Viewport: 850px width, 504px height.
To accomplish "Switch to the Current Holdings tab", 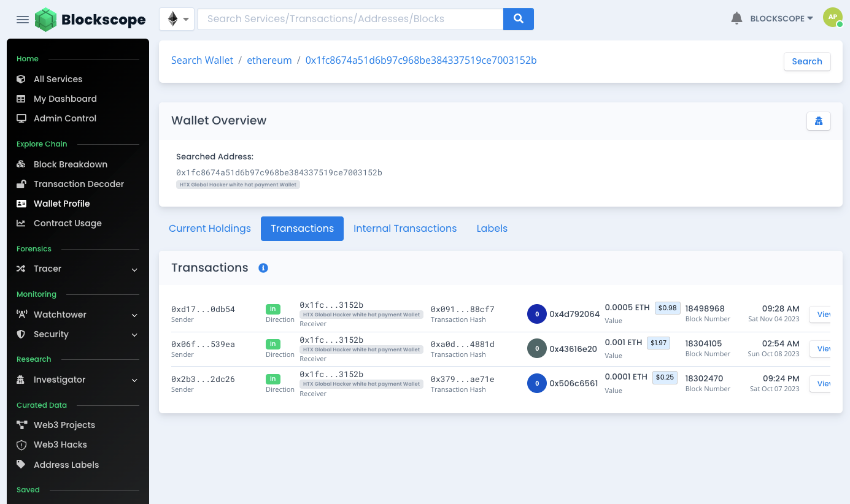I will 210,229.
